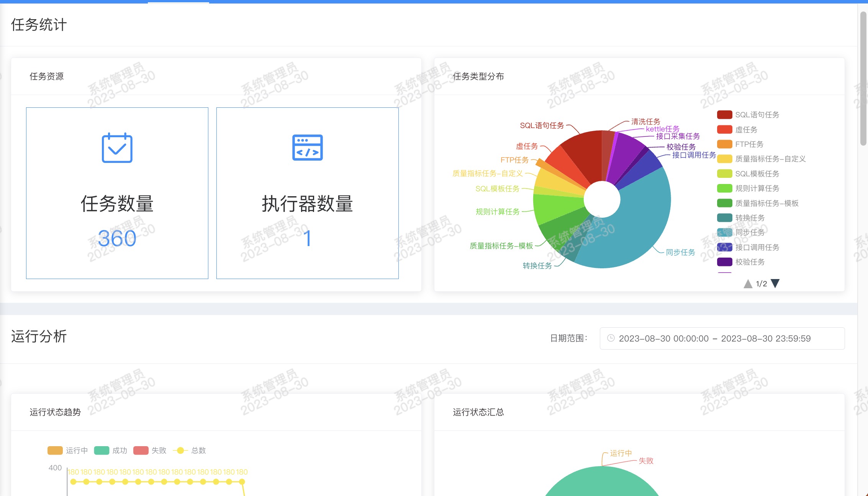This screenshot has height=496, width=868.
Task: Click the 同步任务 pie slice label
Action: pos(680,252)
